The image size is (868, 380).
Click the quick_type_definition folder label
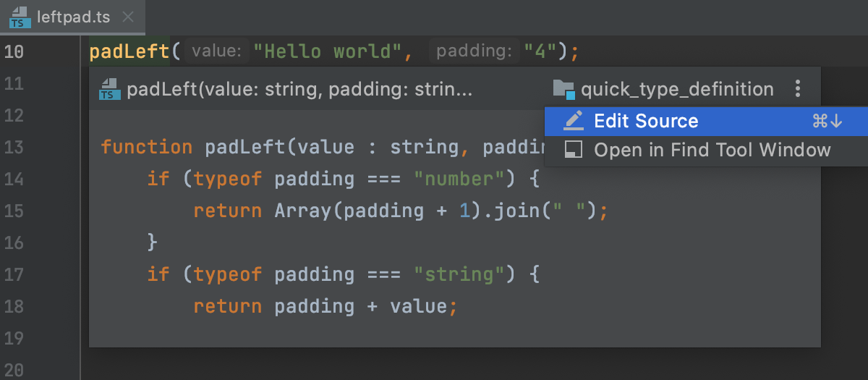677,89
